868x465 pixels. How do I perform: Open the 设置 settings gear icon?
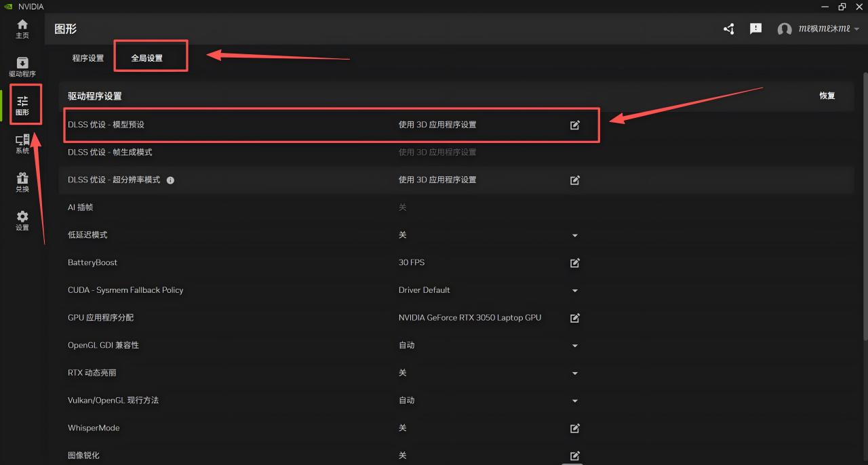[22, 221]
